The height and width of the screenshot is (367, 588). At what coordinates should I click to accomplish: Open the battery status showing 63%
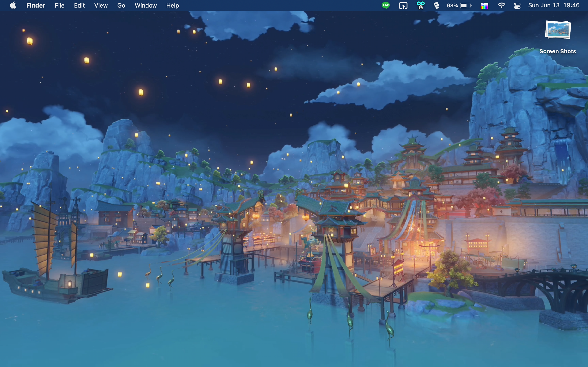click(x=466, y=5)
